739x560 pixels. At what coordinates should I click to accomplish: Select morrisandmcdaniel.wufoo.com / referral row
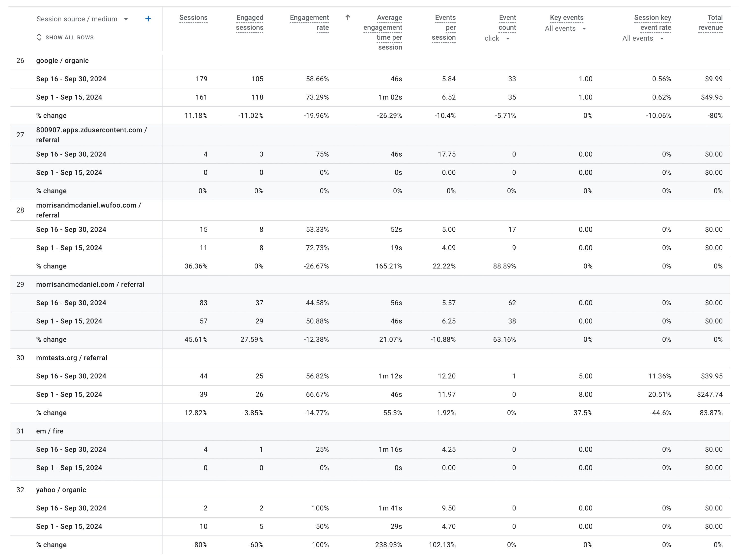[88, 210]
